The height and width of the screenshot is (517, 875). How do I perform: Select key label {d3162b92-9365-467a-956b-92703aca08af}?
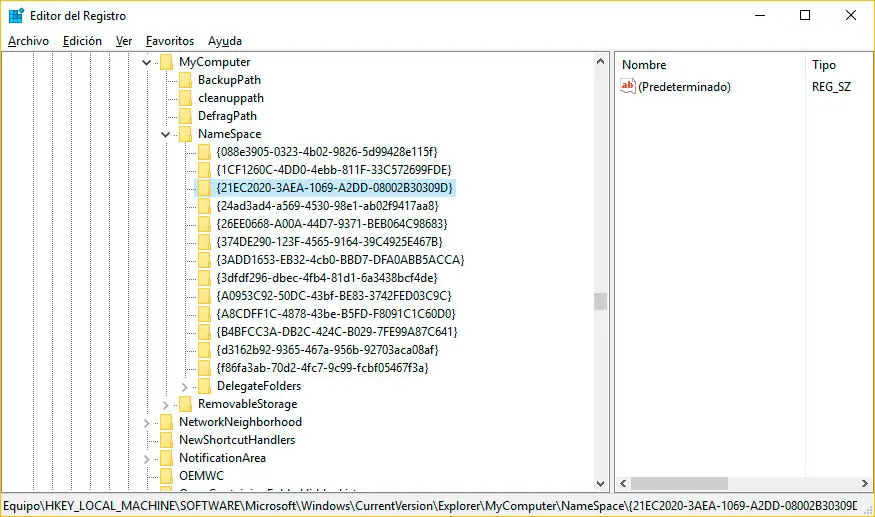click(x=328, y=350)
